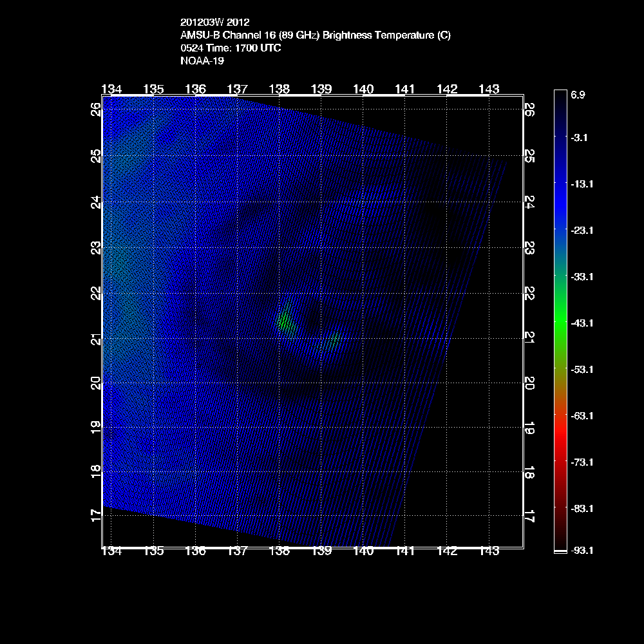The image size is (644, 644).
Task: Click the storm ID text '201203W 2012'
Action: 215,22
